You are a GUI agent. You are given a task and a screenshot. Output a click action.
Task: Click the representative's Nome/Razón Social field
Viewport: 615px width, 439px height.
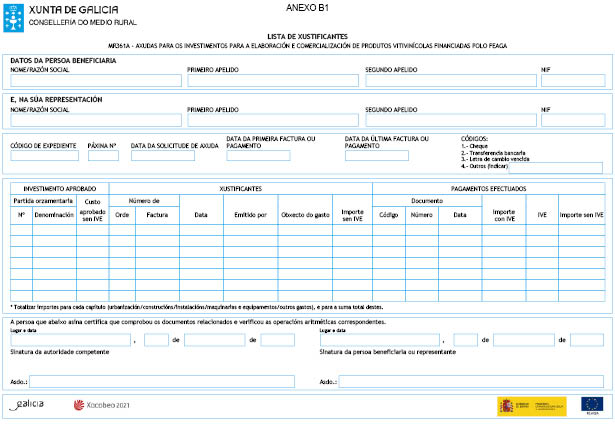(x=95, y=120)
